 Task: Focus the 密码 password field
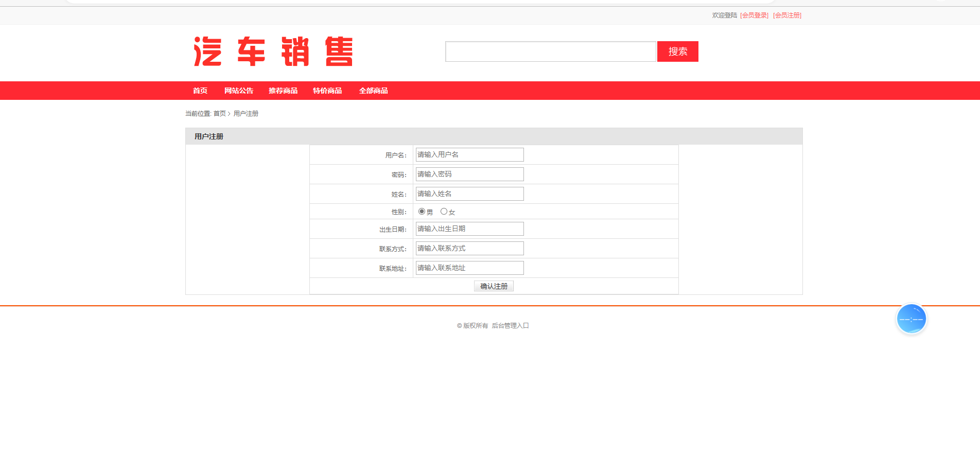469,174
